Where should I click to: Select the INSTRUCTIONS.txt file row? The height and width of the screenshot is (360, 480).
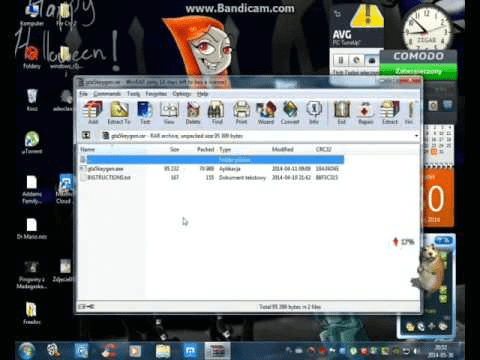point(211,177)
